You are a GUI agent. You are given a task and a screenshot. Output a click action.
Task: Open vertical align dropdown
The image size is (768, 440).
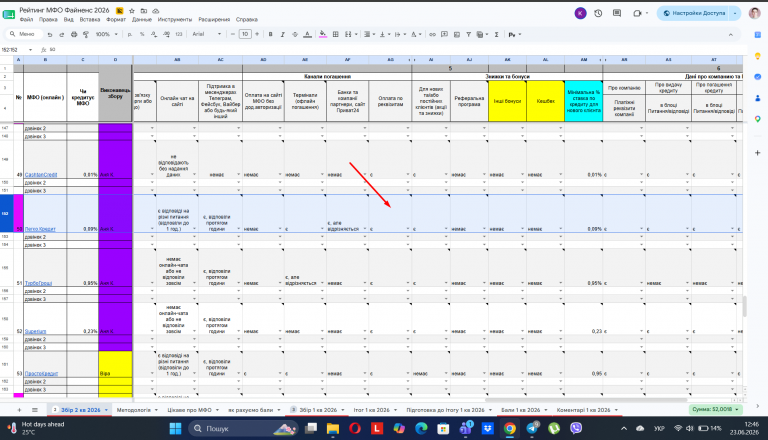pos(384,34)
